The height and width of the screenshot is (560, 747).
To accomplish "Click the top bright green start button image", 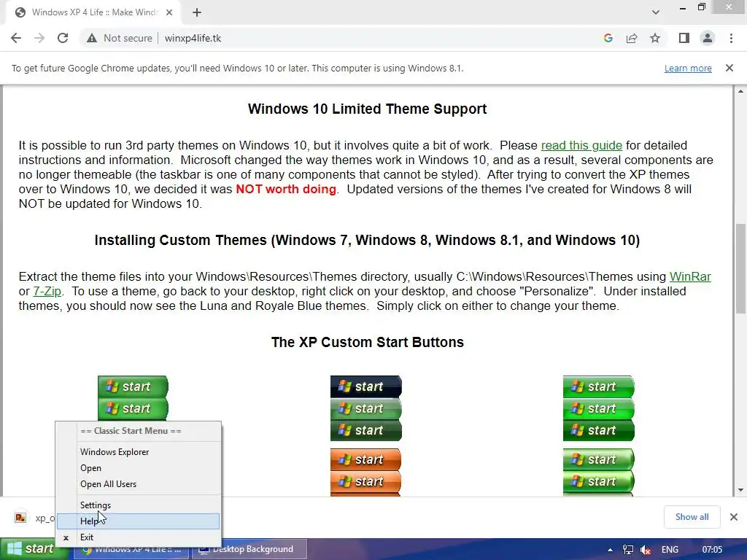I will 598,386.
